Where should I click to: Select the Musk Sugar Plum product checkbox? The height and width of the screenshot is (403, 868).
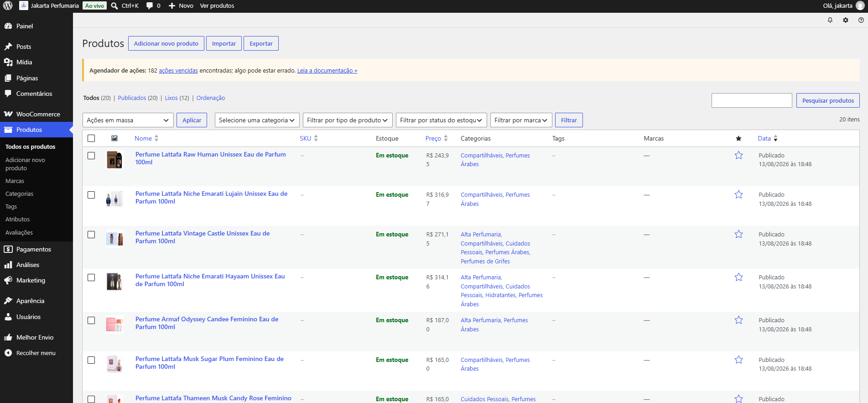coord(91,360)
